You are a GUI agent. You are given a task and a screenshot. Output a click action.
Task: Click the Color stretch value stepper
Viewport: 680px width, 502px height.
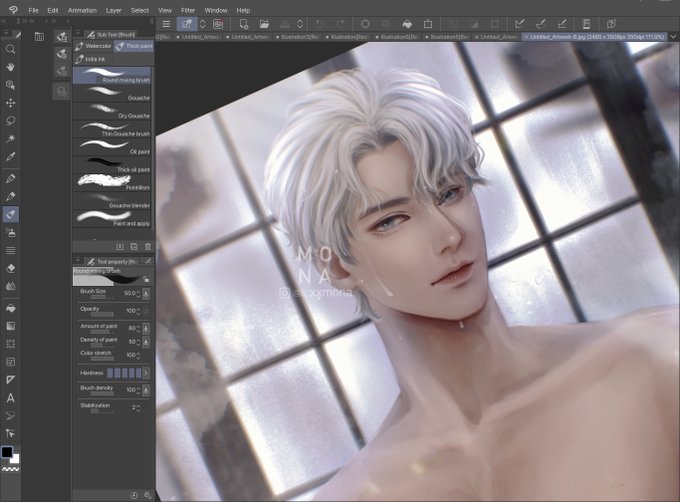pos(138,355)
